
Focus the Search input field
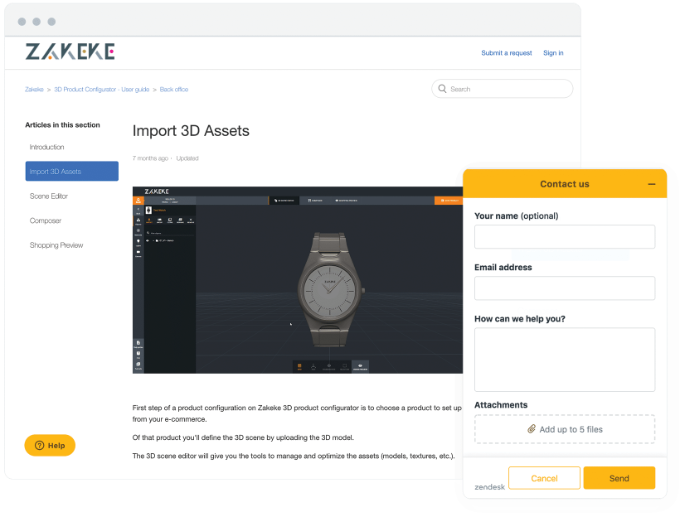coord(502,88)
